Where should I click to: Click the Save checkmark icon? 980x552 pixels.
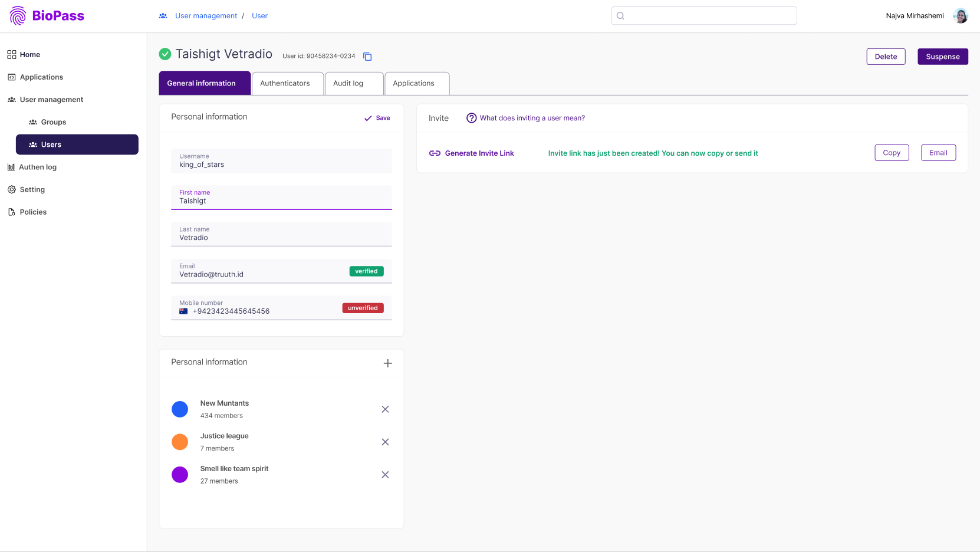[368, 119]
